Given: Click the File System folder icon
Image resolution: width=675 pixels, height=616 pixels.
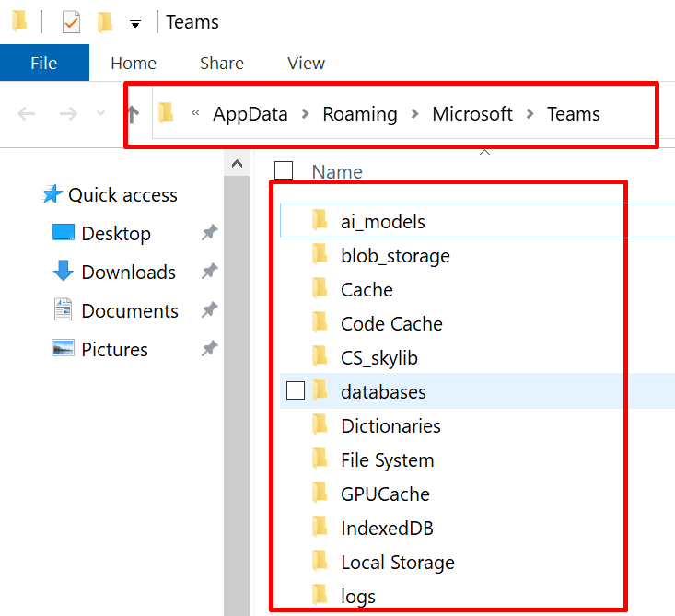Looking at the screenshot, I should tap(320, 458).
